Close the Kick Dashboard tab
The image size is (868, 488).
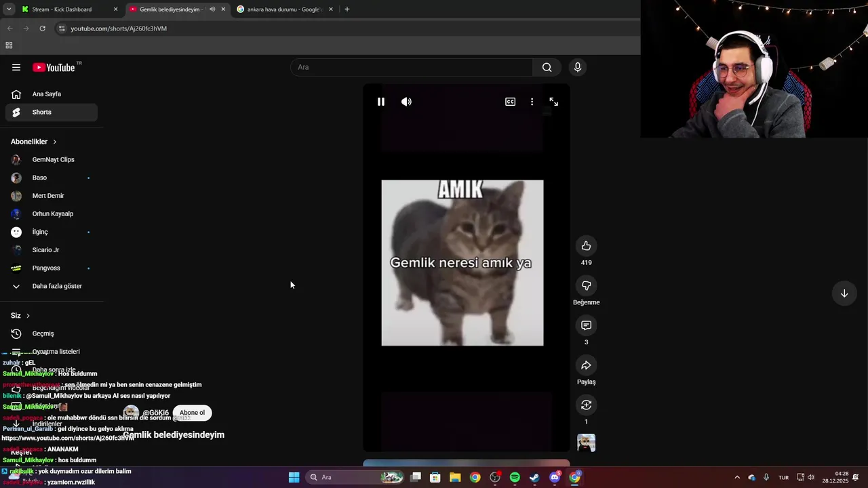(x=115, y=9)
